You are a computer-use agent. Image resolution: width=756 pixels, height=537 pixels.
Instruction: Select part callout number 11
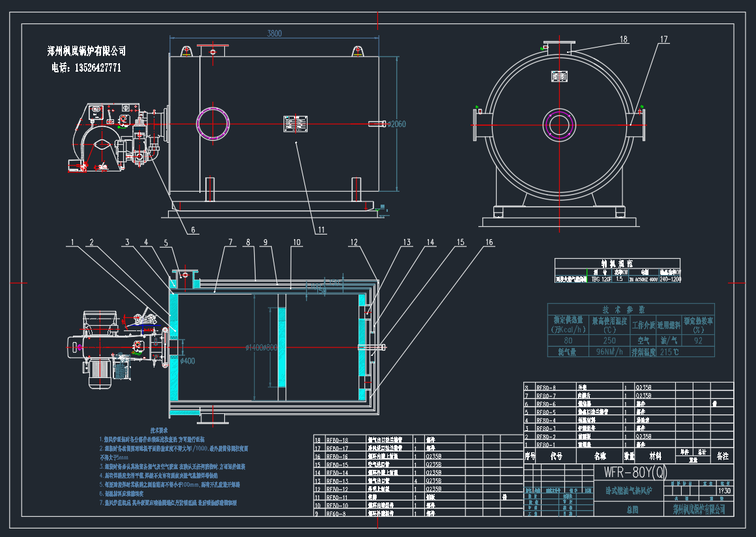tap(321, 229)
